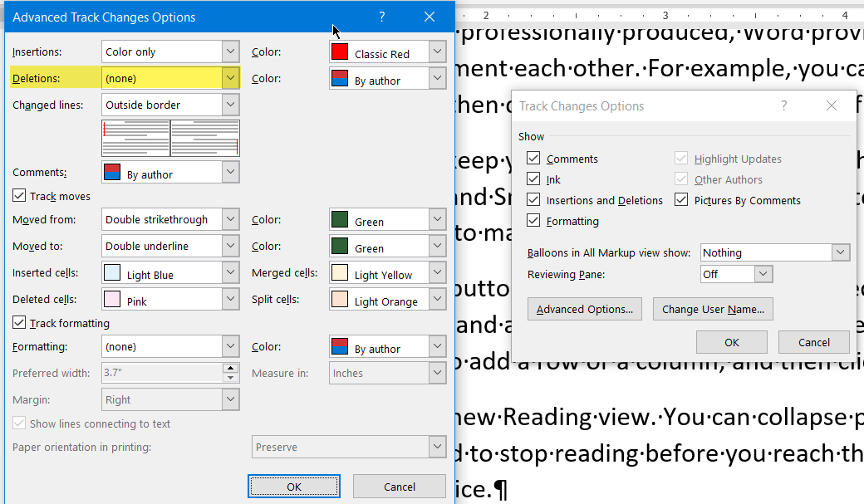Open Deletions color dropdown showing By author
The width and height of the screenshot is (864, 504).
click(387, 78)
